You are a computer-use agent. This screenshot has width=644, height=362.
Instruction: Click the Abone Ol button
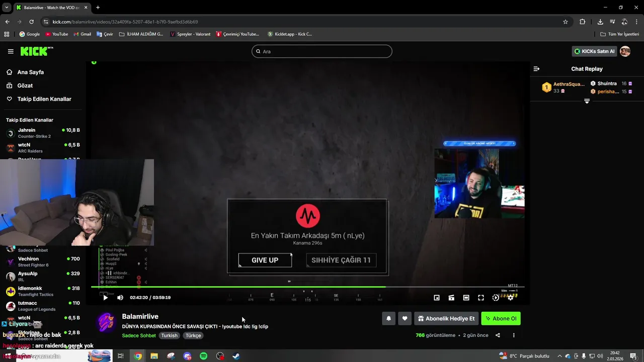[501, 318]
